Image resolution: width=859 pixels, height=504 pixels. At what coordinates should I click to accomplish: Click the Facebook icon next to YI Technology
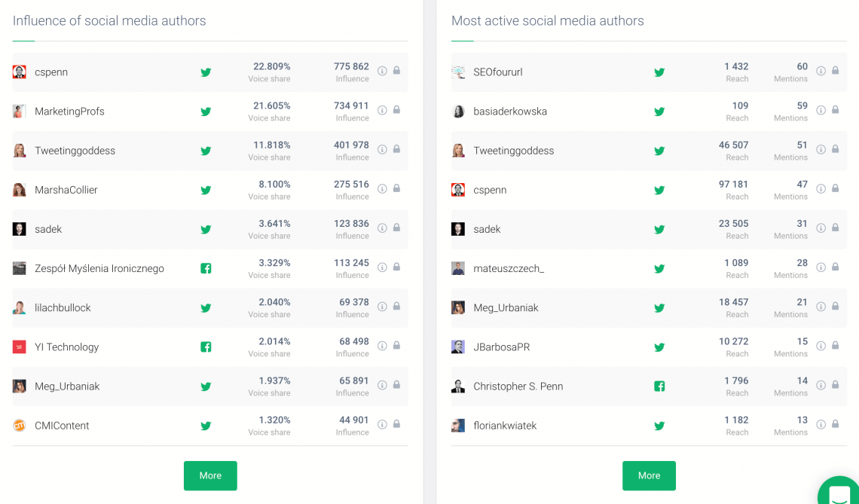206,347
